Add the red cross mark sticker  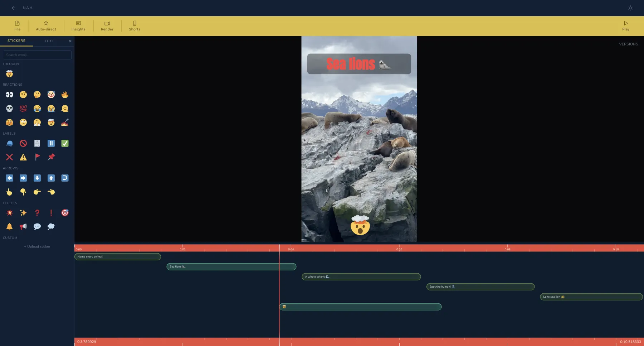click(9, 157)
